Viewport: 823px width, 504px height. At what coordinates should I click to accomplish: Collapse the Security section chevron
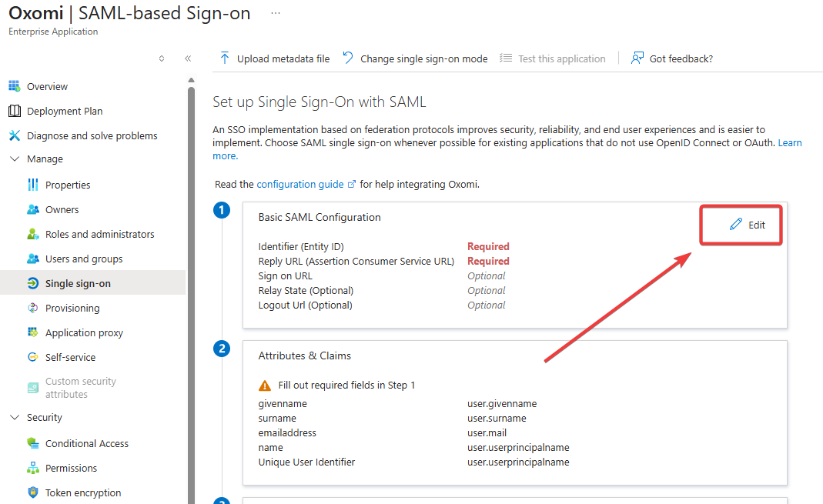14,418
